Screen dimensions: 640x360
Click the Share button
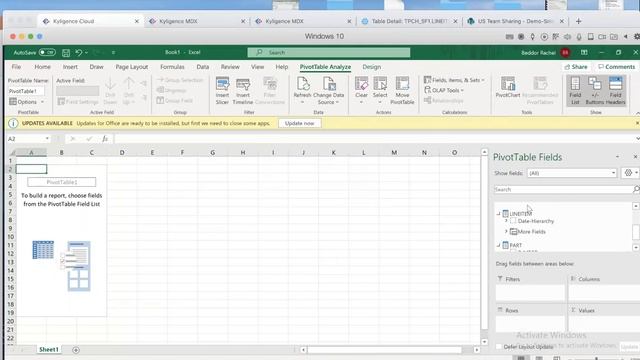(576, 67)
